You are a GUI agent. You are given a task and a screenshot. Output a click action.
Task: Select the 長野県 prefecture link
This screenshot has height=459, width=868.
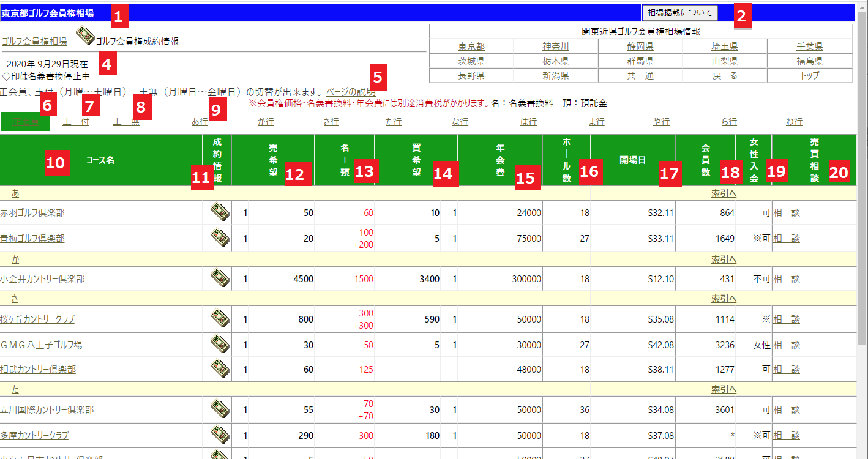click(x=471, y=76)
